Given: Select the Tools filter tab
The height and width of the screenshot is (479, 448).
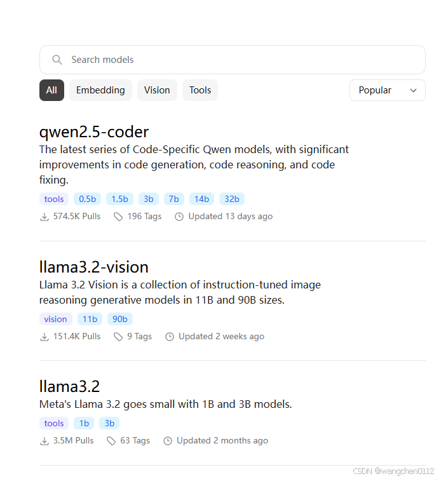Looking at the screenshot, I should point(200,90).
